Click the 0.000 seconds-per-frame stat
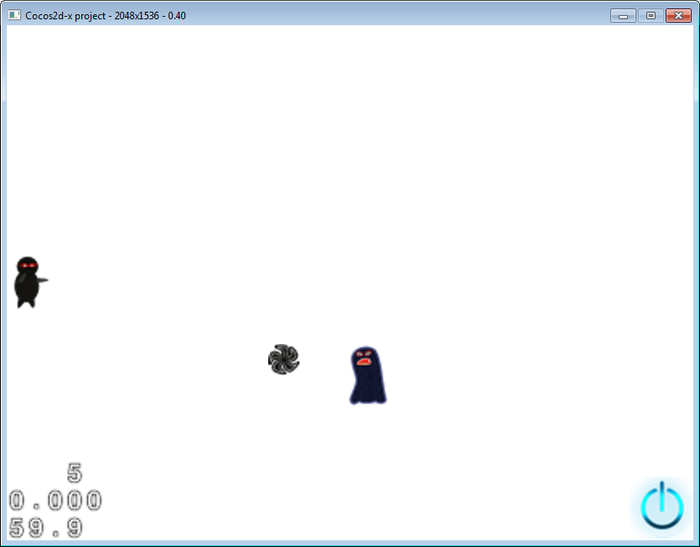 click(x=55, y=500)
